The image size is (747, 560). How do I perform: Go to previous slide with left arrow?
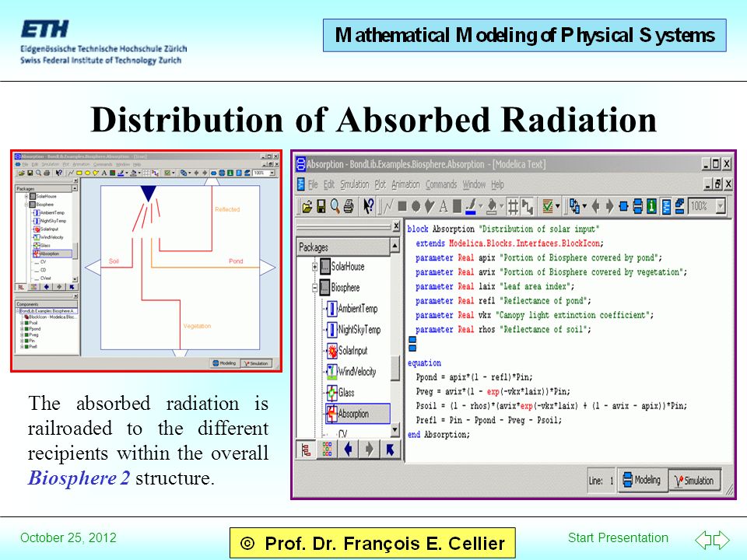[703, 540]
